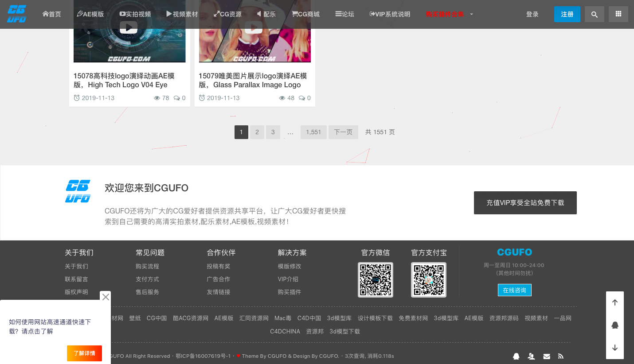Open the CG商城 shop menu item
Screen dimensions: 634x364
click(305, 14)
